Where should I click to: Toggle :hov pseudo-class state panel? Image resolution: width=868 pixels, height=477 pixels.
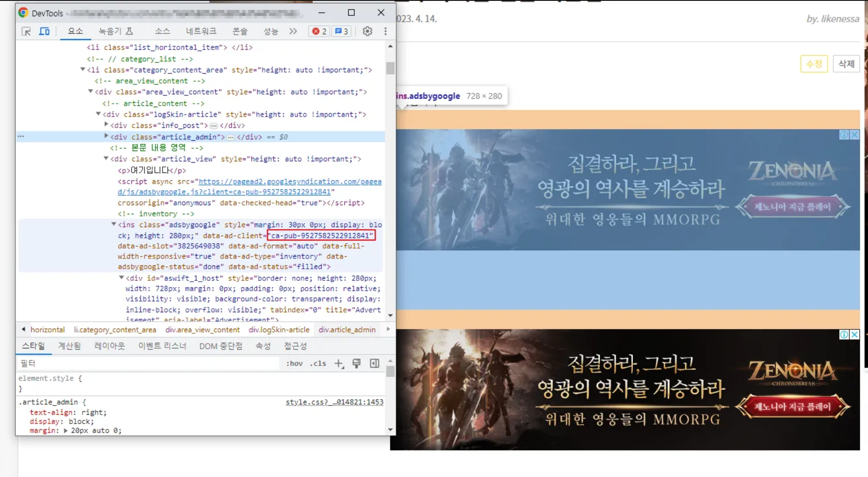294,363
